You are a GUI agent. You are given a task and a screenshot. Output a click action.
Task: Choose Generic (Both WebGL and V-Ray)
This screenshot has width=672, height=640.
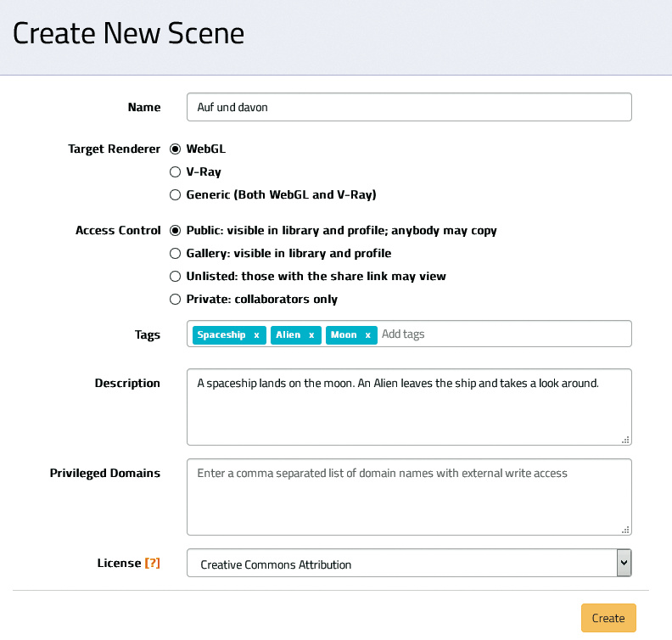(176, 194)
